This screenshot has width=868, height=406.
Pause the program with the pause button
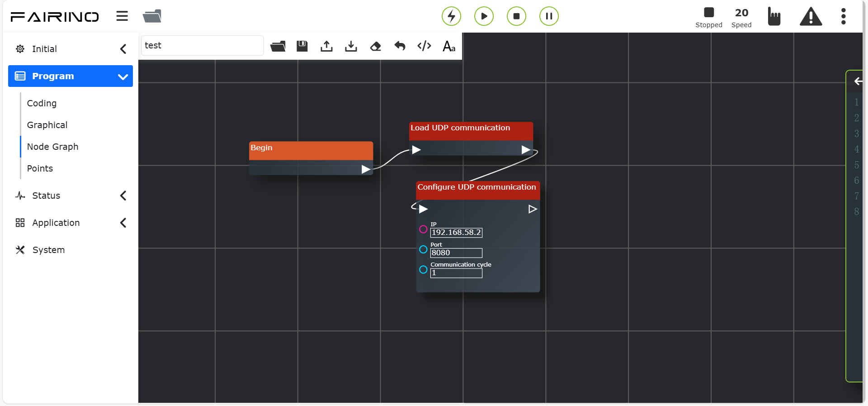tap(549, 16)
